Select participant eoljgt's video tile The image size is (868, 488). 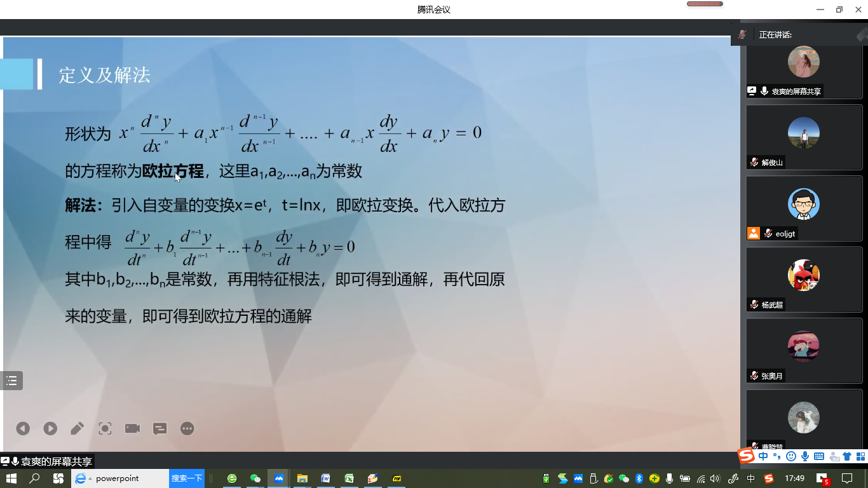[804, 208]
